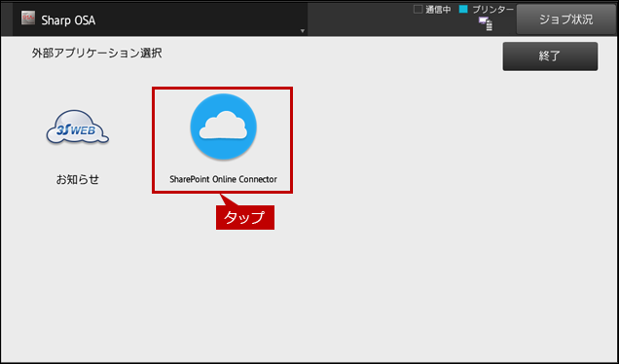Image resolution: width=619 pixels, height=364 pixels.
Task: Open the ジョブ状況 job status button
Action: click(566, 19)
